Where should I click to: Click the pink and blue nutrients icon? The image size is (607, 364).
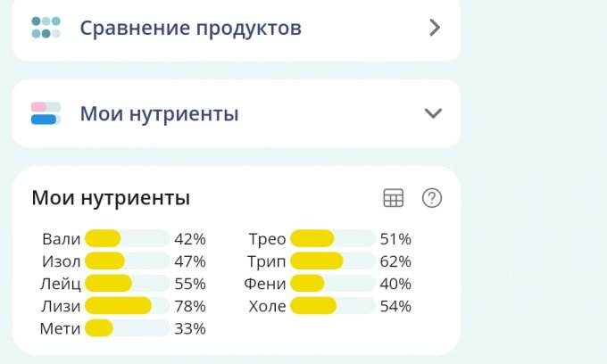[x=46, y=113]
